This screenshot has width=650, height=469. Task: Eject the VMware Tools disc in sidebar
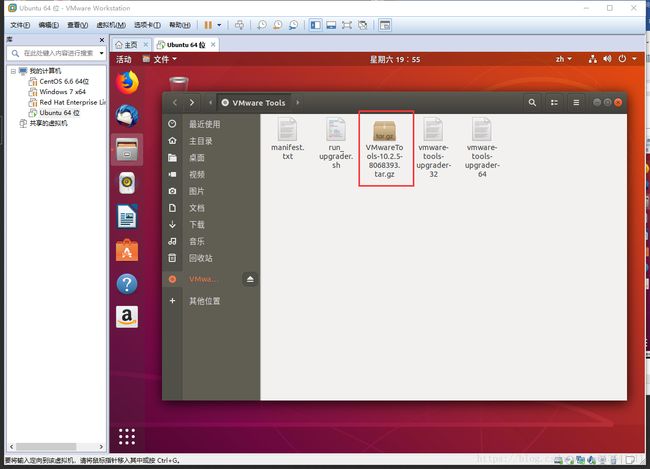click(x=250, y=279)
